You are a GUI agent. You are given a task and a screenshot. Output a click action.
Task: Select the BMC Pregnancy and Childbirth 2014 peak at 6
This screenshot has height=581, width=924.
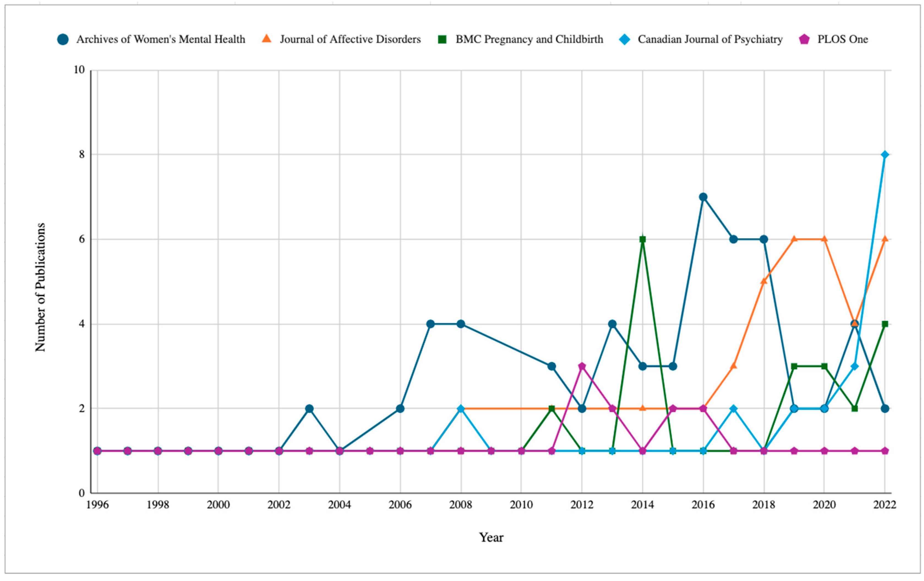click(x=643, y=240)
